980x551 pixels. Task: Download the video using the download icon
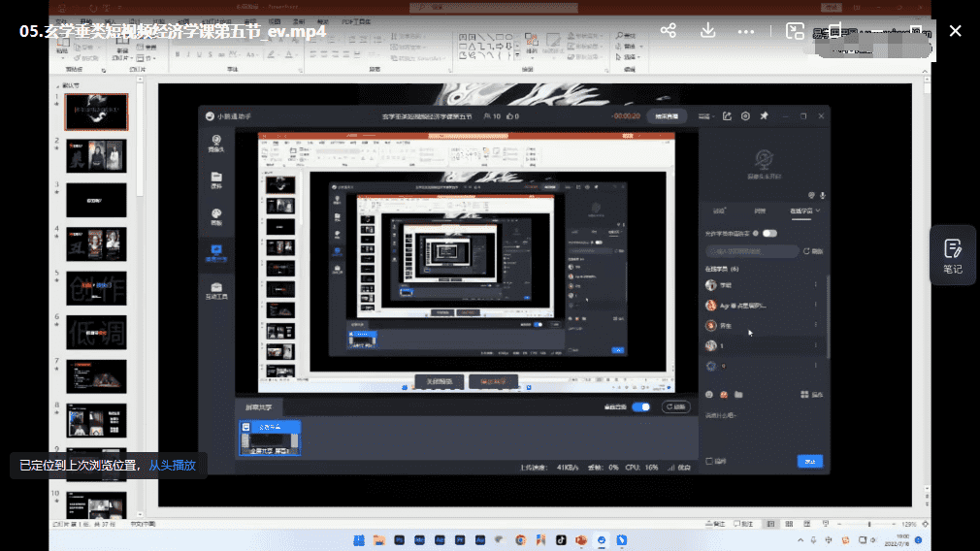(x=707, y=31)
